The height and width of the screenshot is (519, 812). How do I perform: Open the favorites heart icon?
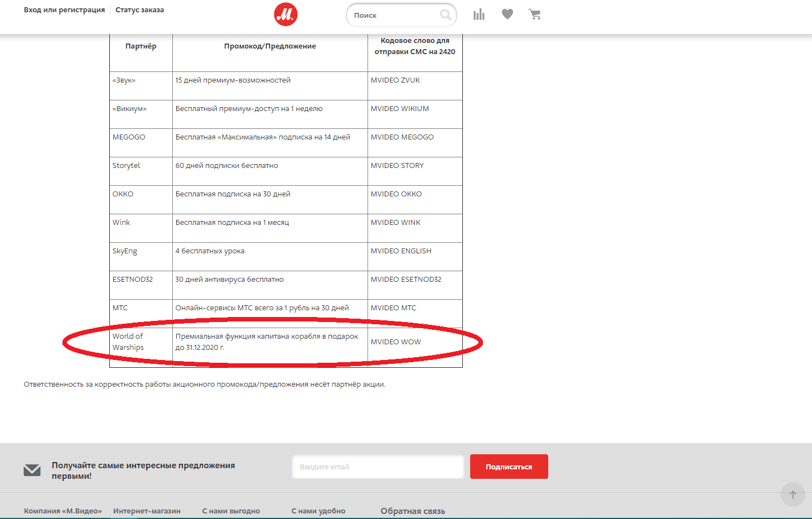pyautogui.click(x=507, y=15)
